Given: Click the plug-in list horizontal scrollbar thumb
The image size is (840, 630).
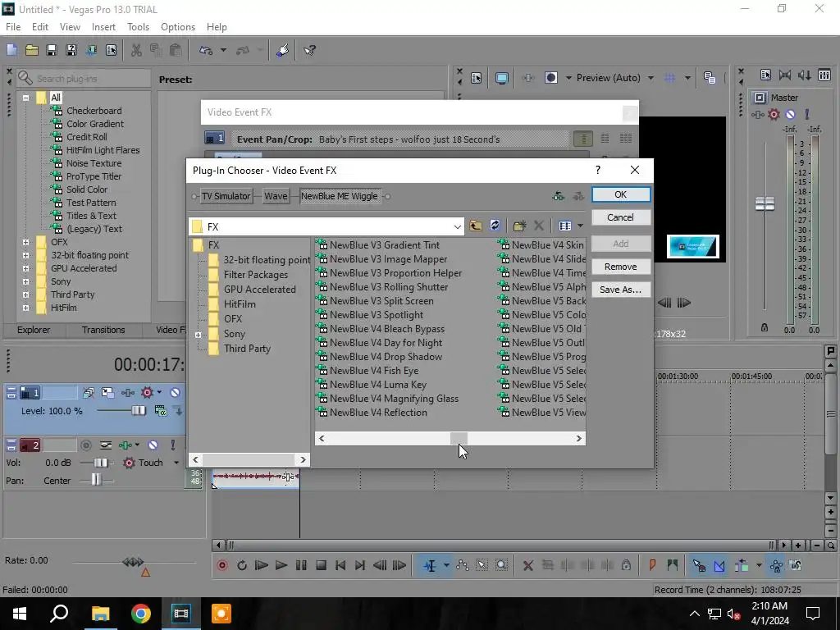Looking at the screenshot, I should click(x=459, y=438).
